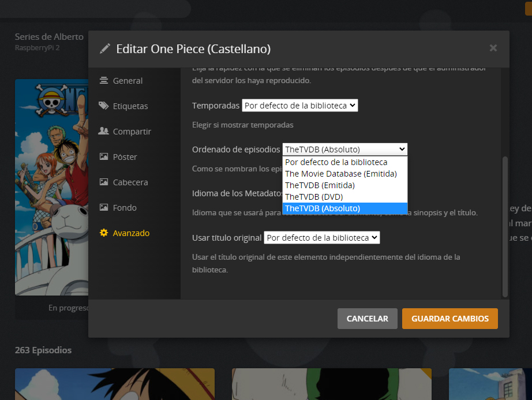Select the Avanzado section label

pos(131,233)
